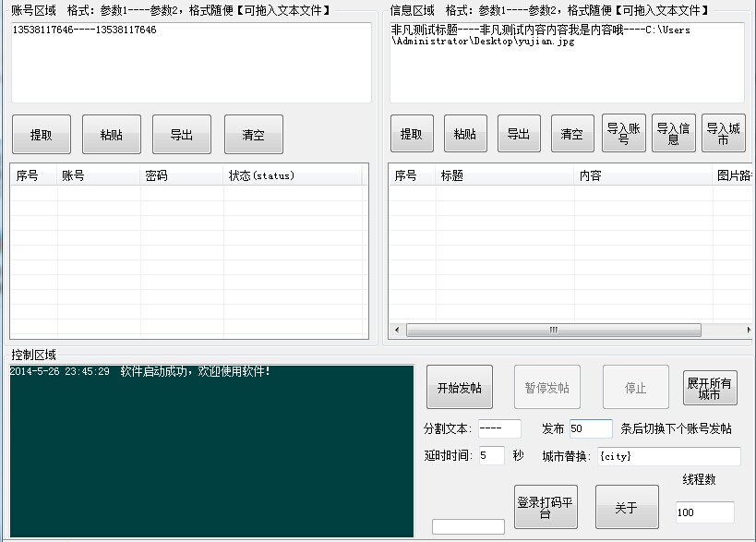Click 开始发帖 to start posting
The height and width of the screenshot is (542, 756).
[x=458, y=386]
